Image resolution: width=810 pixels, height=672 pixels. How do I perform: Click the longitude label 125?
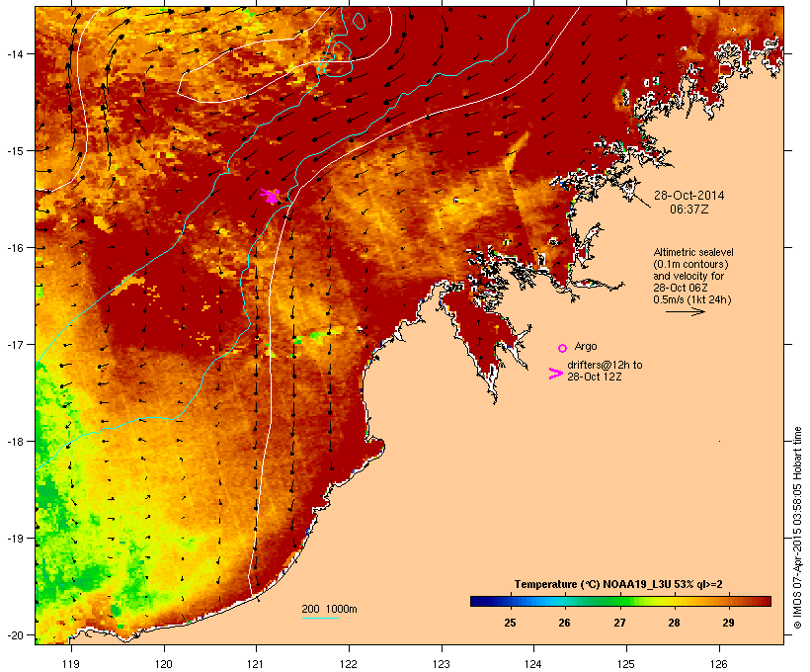pos(626,664)
